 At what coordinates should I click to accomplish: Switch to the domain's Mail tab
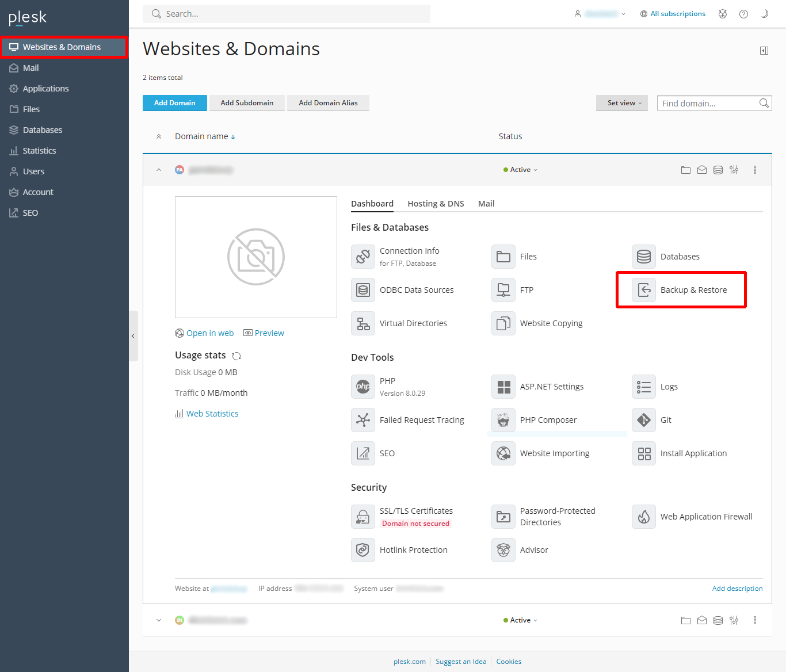click(486, 204)
